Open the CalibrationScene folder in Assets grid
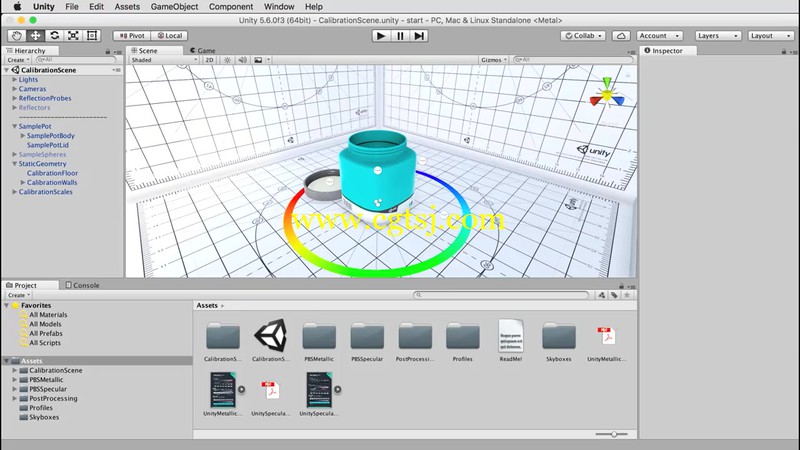Image resolution: width=800 pixels, height=450 pixels. 222,340
